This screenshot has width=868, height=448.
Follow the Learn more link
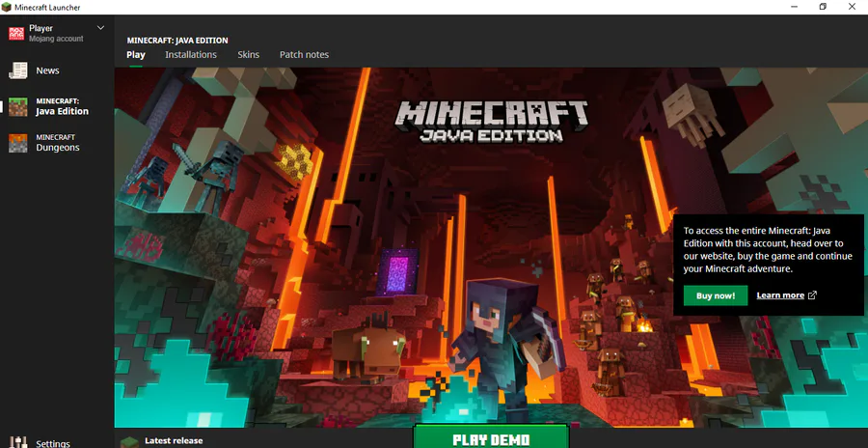click(x=780, y=295)
